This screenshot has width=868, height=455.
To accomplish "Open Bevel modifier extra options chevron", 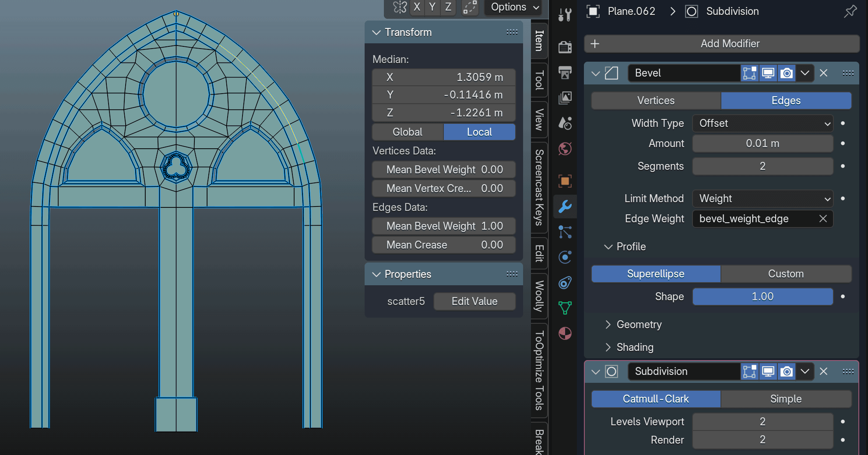I will tap(805, 73).
